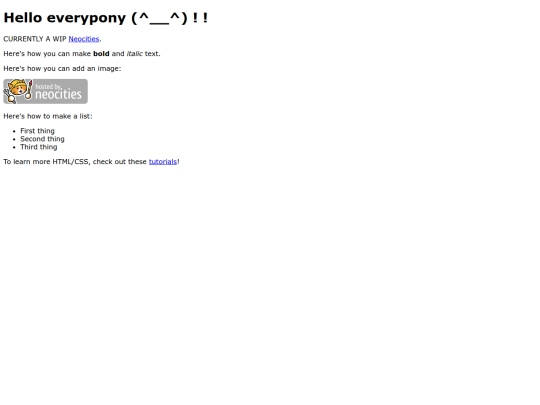Click the HTML/CSS text in the last paragraph
540x405 pixels.
pos(71,162)
